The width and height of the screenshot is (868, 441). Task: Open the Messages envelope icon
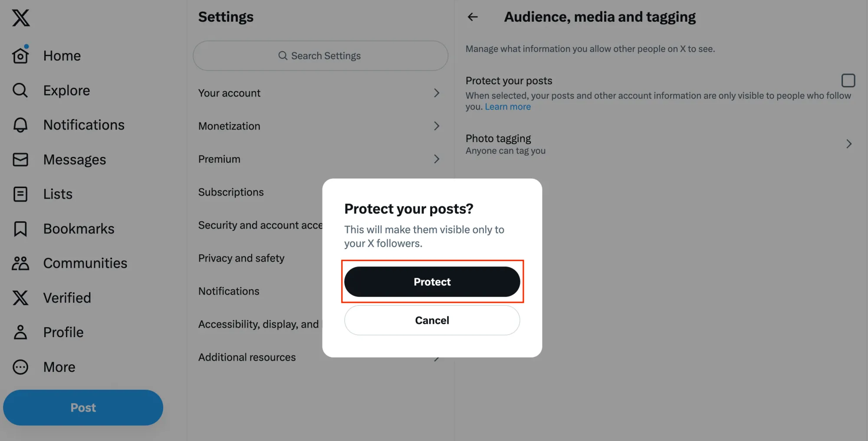20,159
